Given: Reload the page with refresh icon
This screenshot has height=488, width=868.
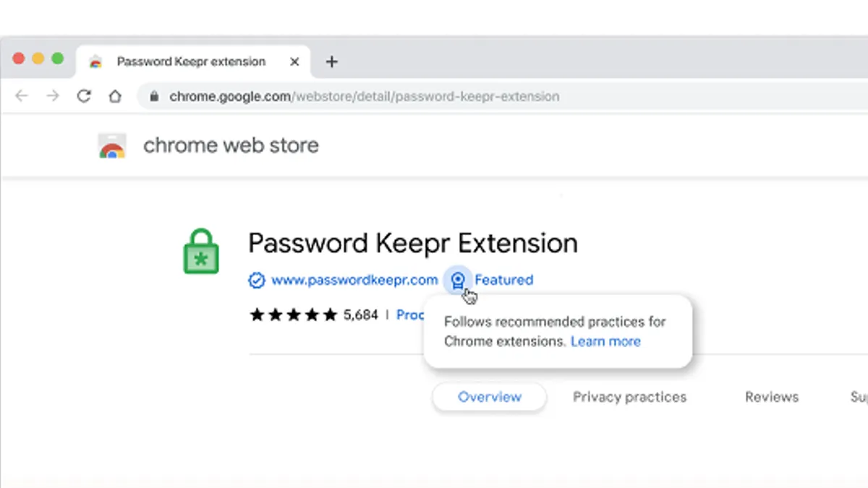Looking at the screenshot, I should (x=84, y=96).
